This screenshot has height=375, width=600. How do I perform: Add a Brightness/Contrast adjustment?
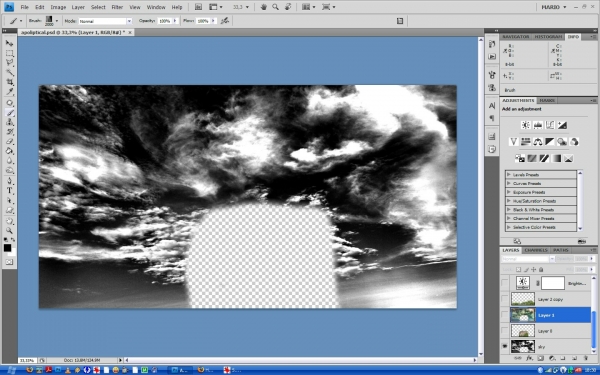point(526,125)
